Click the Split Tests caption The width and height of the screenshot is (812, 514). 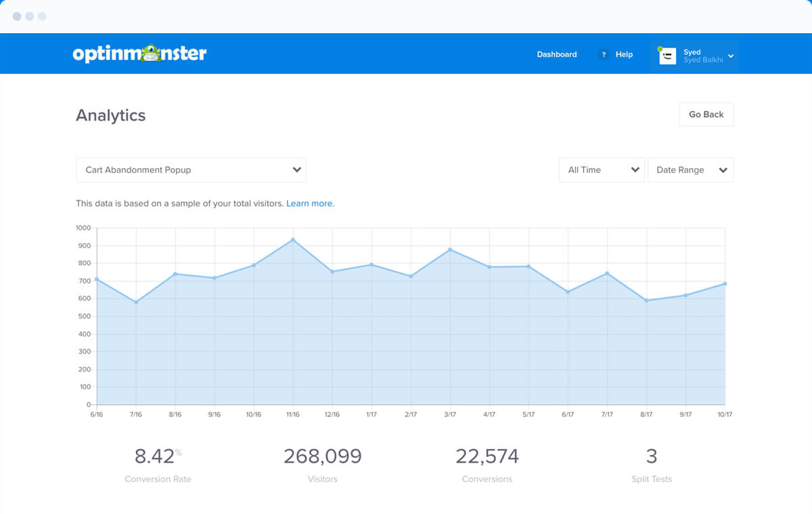tap(652, 479)
